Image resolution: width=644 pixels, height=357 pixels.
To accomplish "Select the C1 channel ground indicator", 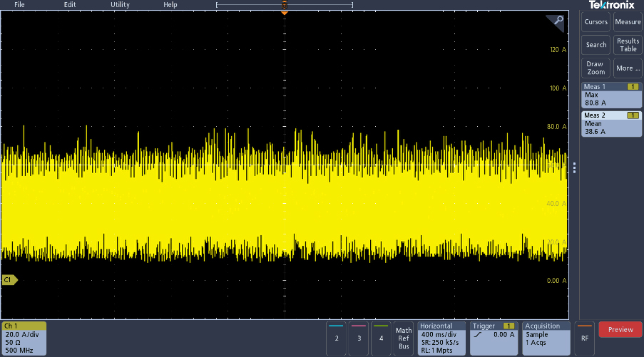I will tap(9, 280).
